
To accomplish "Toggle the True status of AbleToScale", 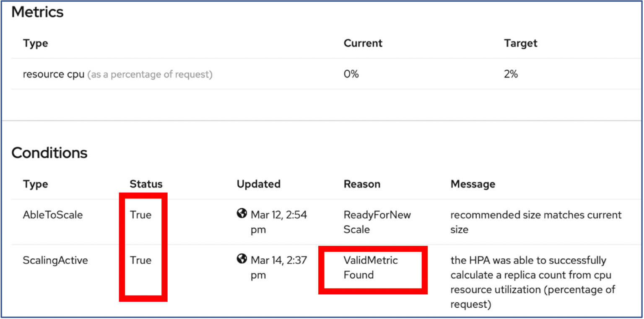I will pos(142,215).
